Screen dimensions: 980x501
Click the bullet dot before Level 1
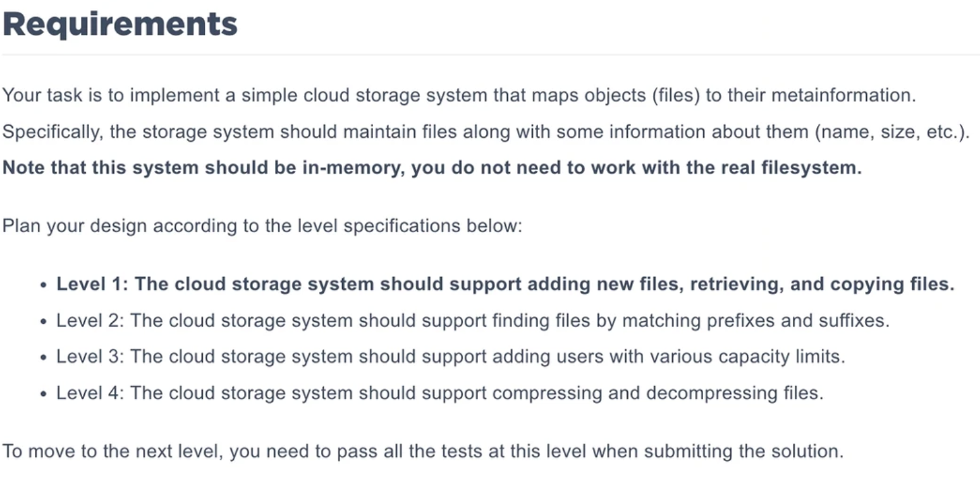(43, 285)
